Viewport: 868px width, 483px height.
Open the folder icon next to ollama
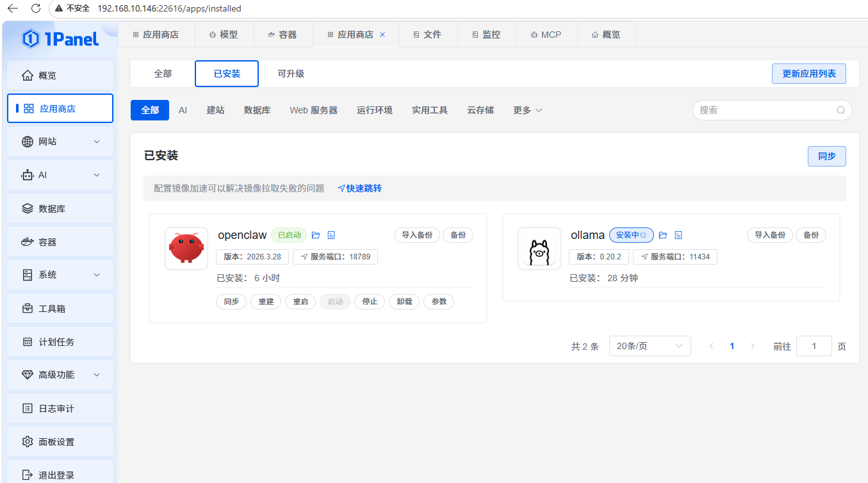pos(663,235)
